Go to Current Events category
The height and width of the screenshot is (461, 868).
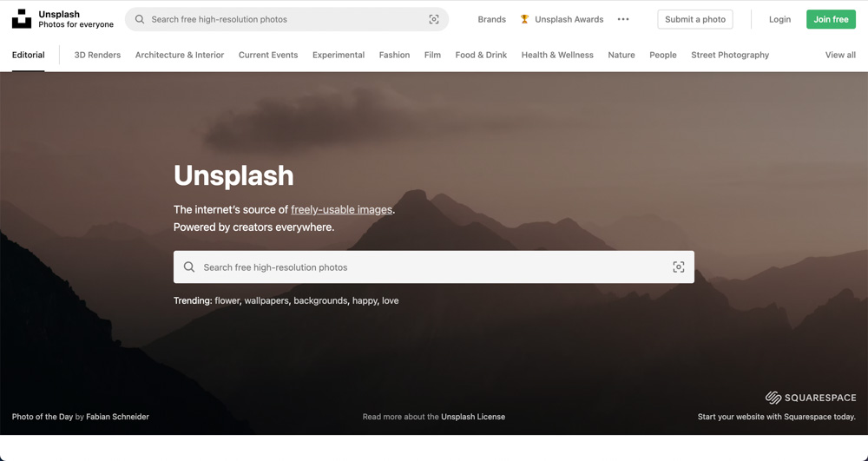[268, 55]
